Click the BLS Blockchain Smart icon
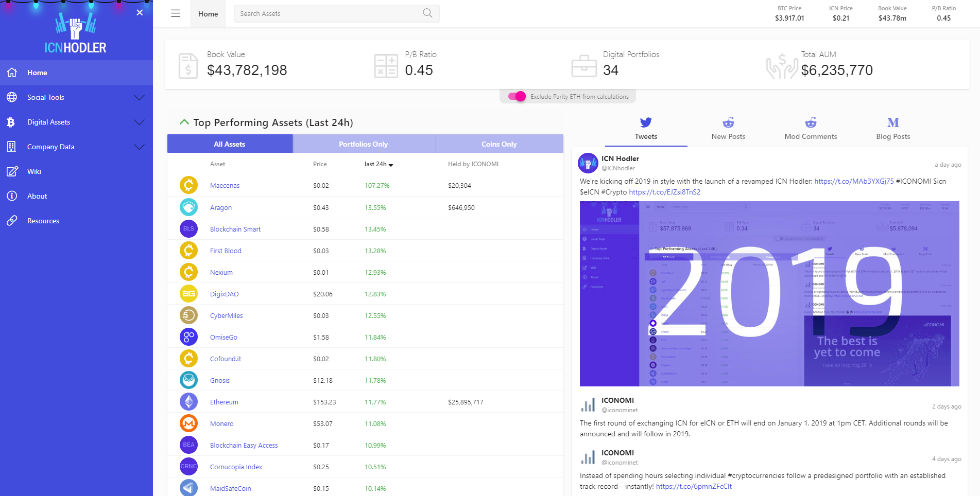Screen dimensions: 980x496 click(x=188, y=228)
